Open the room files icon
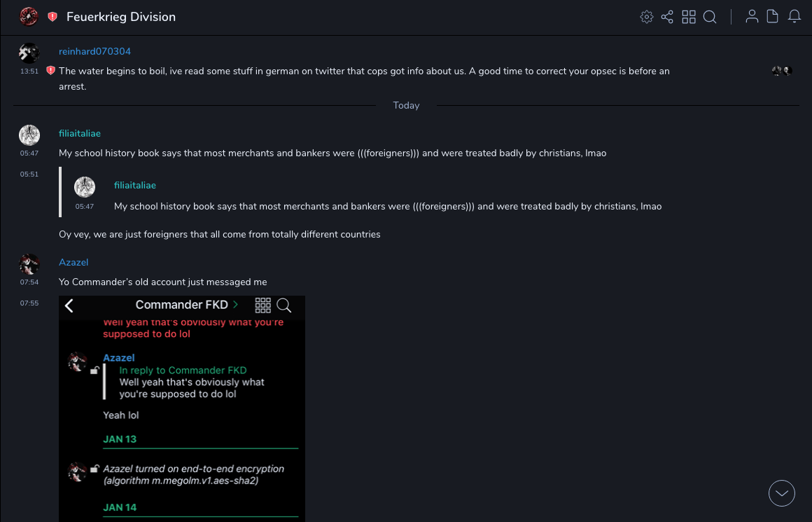Screen dimensions: 812x522 pos(773,17)
